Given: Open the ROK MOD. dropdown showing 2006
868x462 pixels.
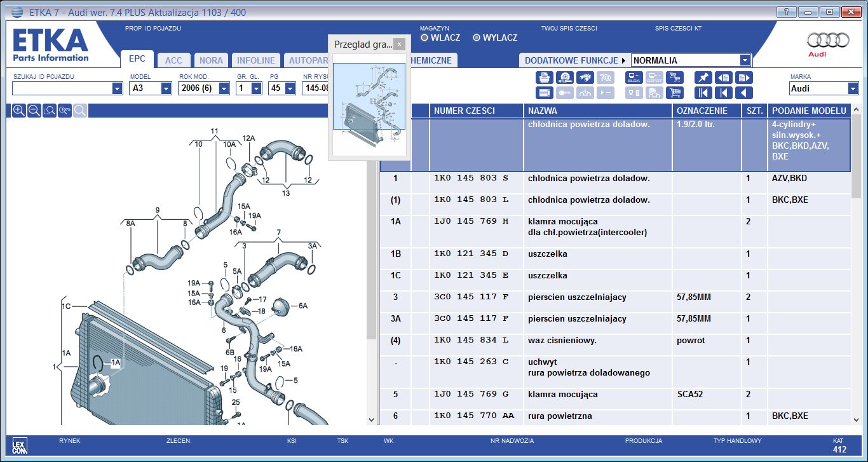Looking at the screenshot, I should click(x=224, y=88).
